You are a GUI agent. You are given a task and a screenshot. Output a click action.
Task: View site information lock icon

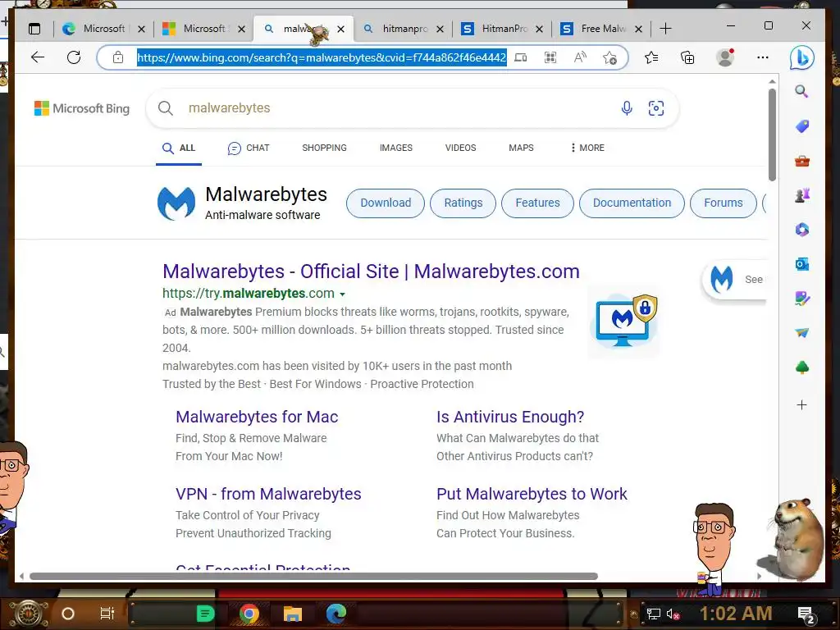118,57
